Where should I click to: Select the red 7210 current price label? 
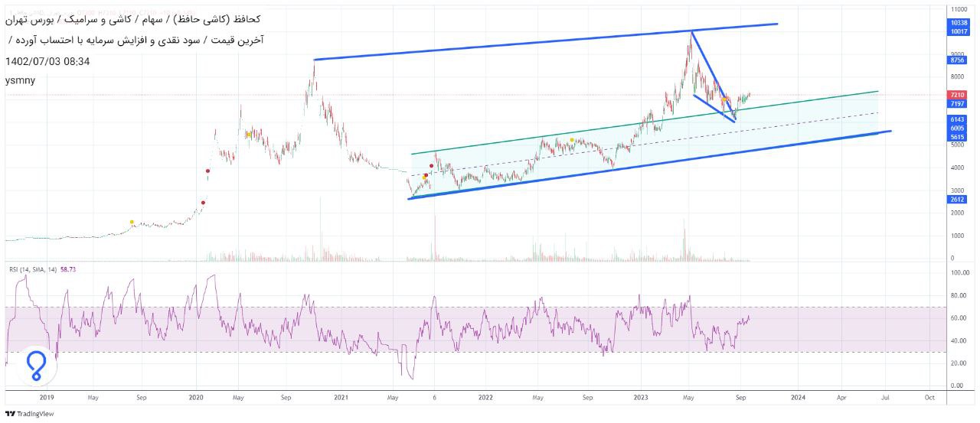pyautogui.click(x=956, y=95)
